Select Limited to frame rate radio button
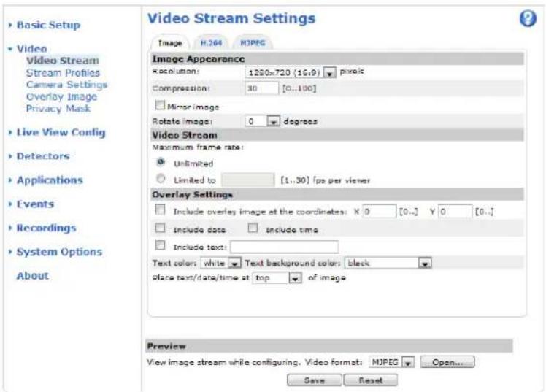 click(x=161, y=179)
